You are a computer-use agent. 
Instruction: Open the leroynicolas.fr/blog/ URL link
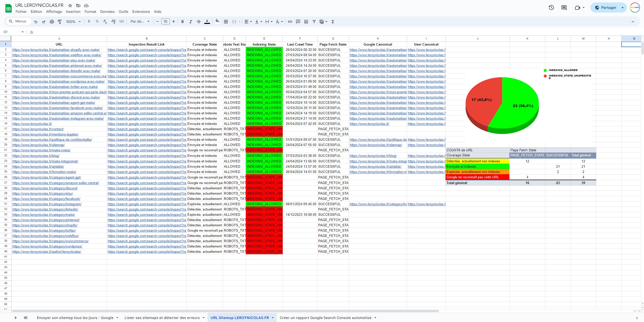pyautogui.click(x=36, y=156)
